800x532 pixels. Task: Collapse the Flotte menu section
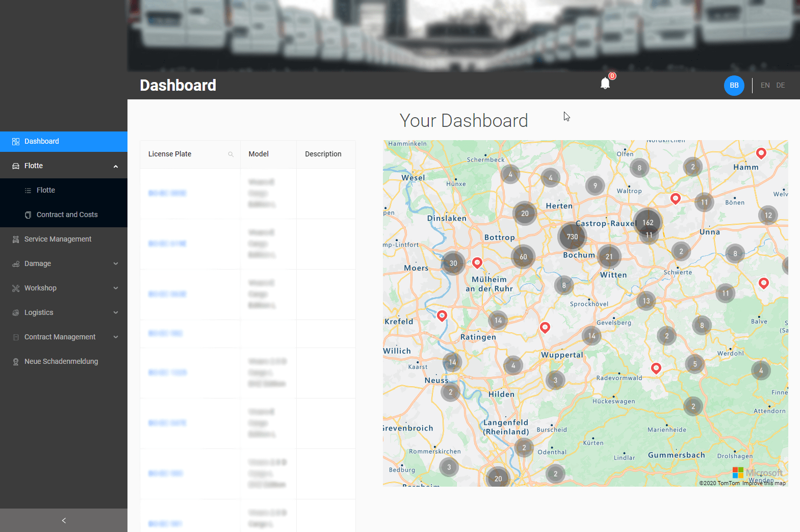pos(116,166)
